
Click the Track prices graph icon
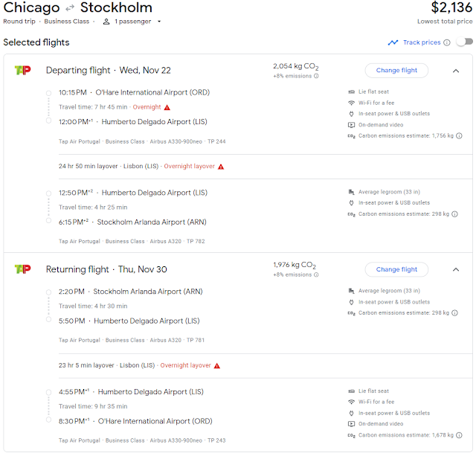pos(393,42)
